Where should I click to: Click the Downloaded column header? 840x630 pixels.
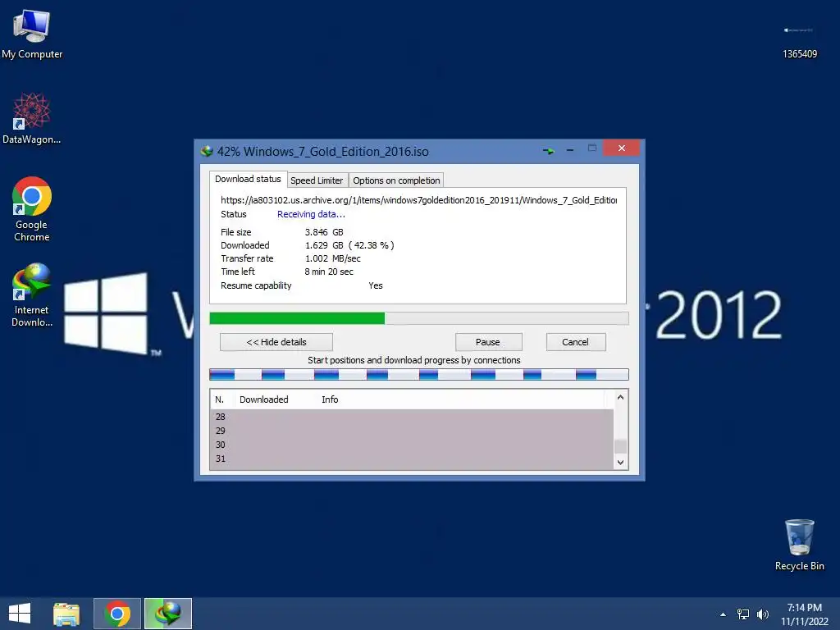263,399
